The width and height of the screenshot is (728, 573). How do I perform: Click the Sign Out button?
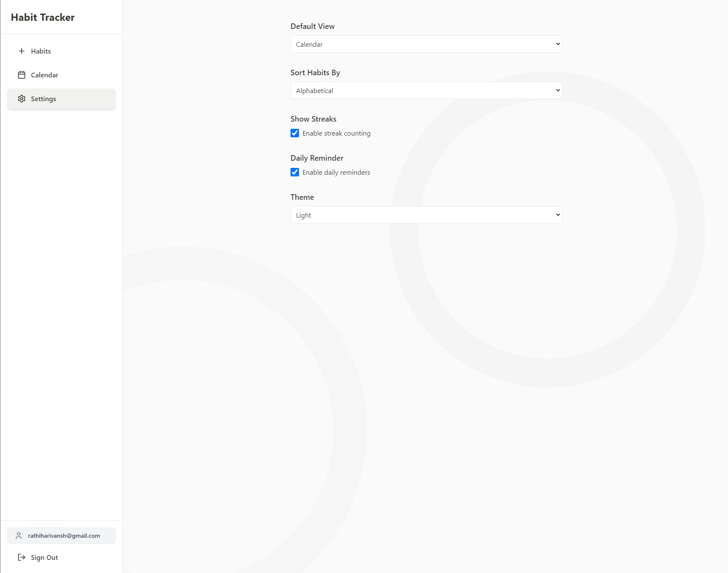click(44, 557)
